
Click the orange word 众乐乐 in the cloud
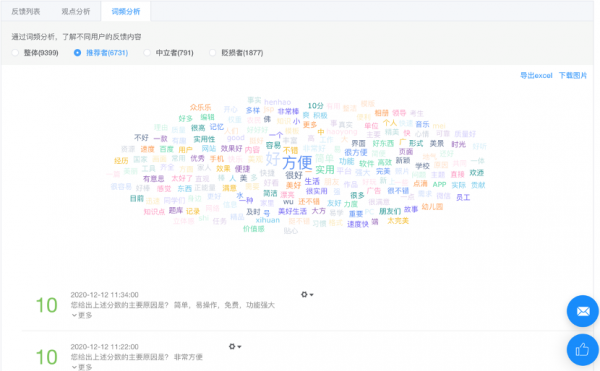tap(201, 107)
